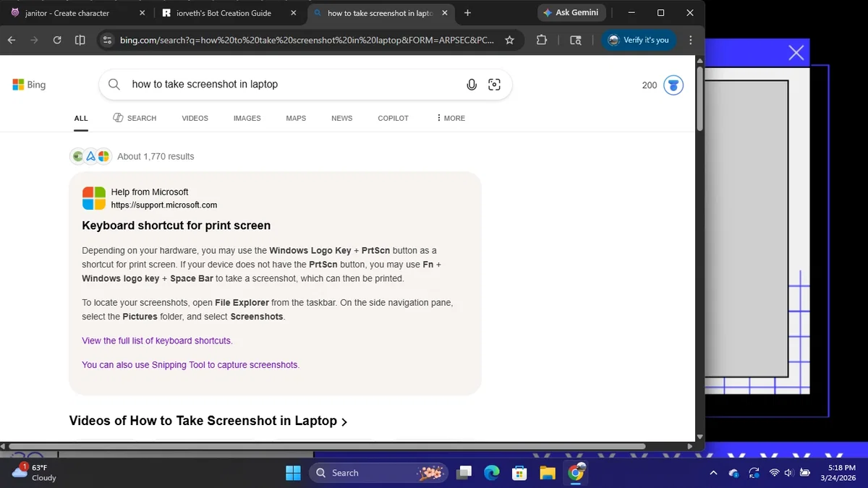
Task: Select the ALL search tab
Action: pyautogui.click(x=81, y=119)
